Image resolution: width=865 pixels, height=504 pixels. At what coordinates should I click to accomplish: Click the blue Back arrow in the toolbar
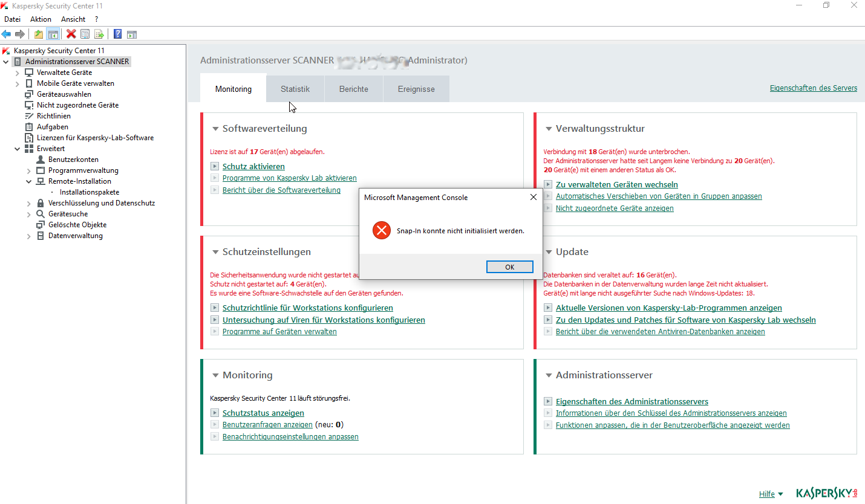coord(7,34)
